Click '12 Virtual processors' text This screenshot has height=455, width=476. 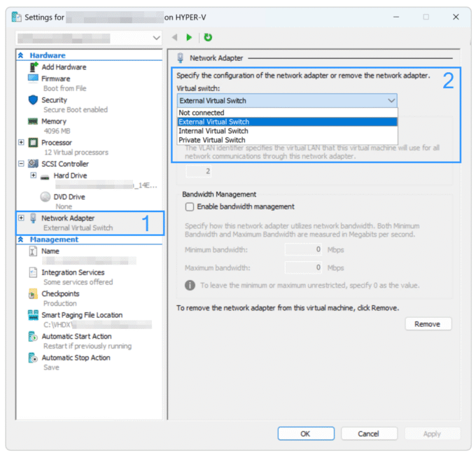[x=76, y=152]
